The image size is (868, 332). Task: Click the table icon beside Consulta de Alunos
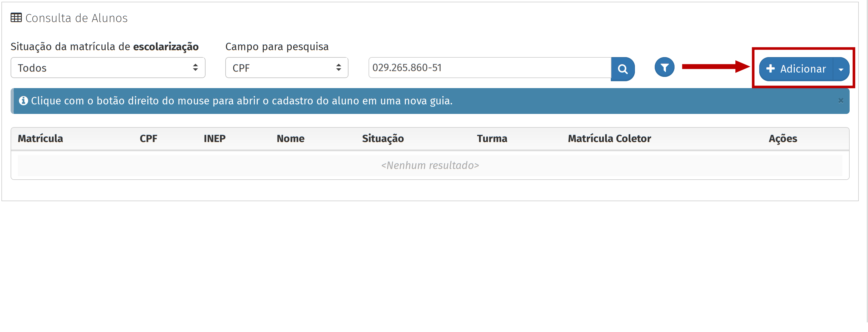coord(16,18)
